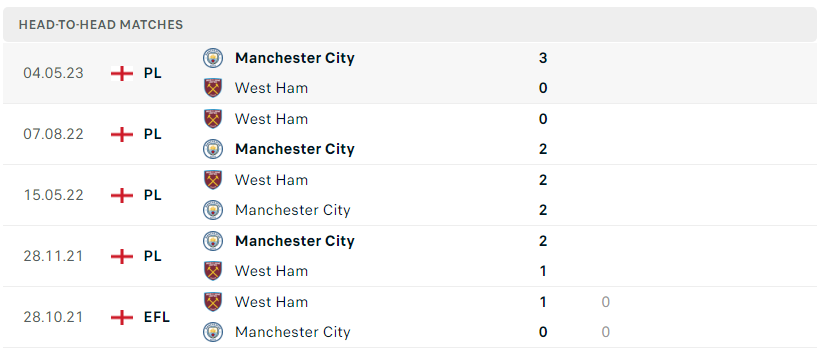This screenshot has width=821, height=360.
Task: Open the 04.05.23 Manchester City match
Action: pyautogui.click(x=410, y=73)
